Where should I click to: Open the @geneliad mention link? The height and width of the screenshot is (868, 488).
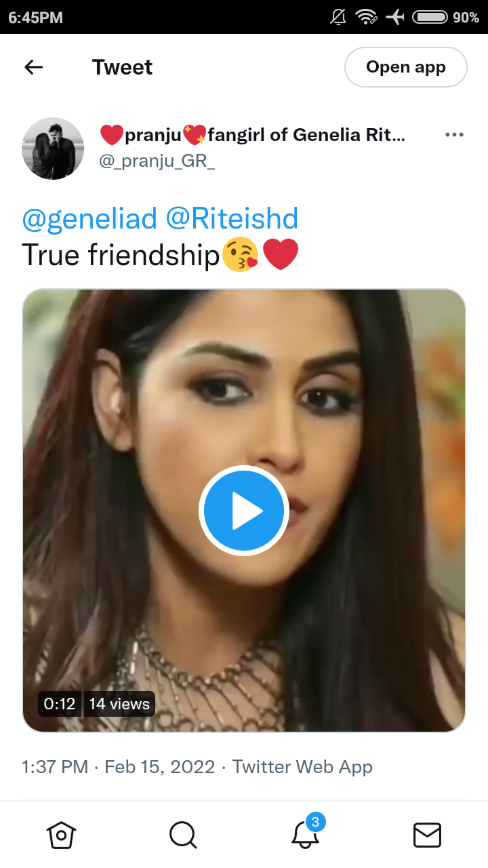pyautogui.click(x=89, y=219)
